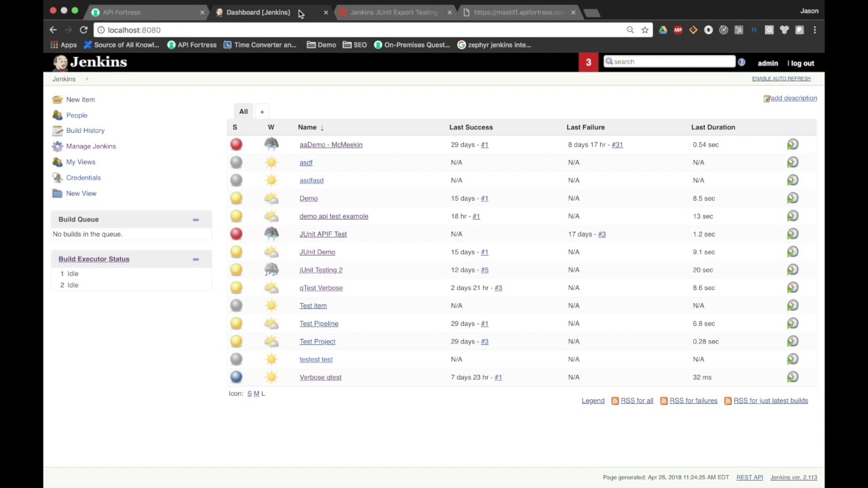The height and width of the screenshot is (488, 868).
Task: Click the red notification badge showing 3
Action: pos(589,62)
